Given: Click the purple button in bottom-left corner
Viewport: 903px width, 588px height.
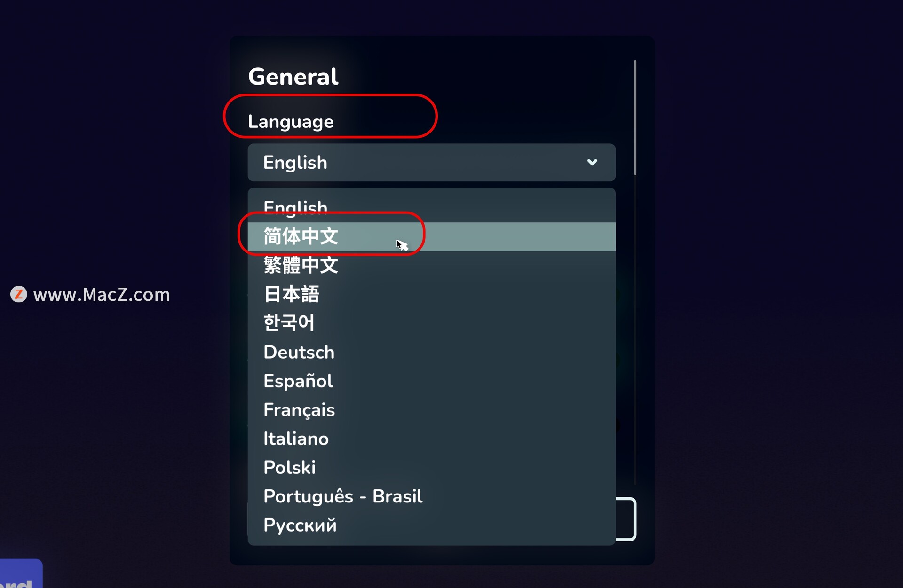Looking at the screenshot, I should pos(21,574).
